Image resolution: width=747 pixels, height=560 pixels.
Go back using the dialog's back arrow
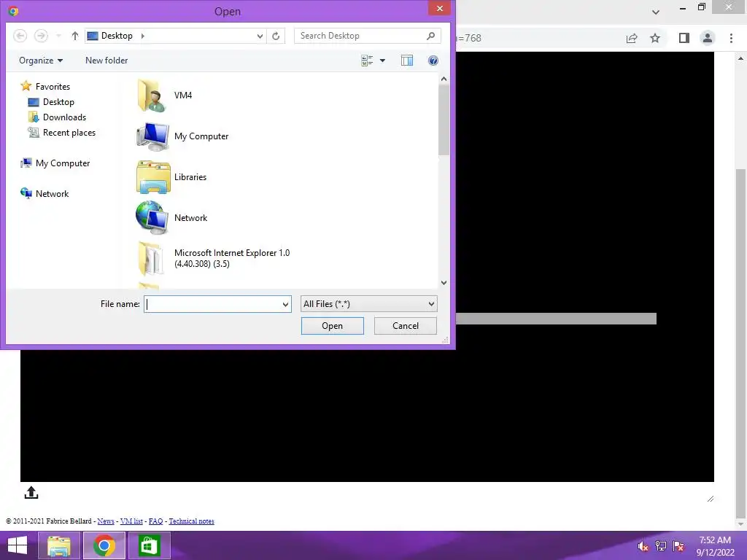(x=20, y=36)
